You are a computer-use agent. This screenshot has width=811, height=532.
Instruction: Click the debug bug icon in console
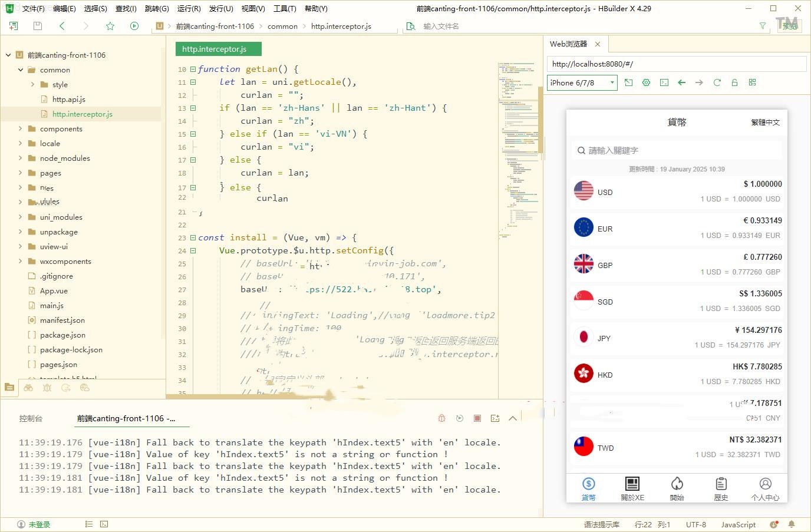point(441,418)
